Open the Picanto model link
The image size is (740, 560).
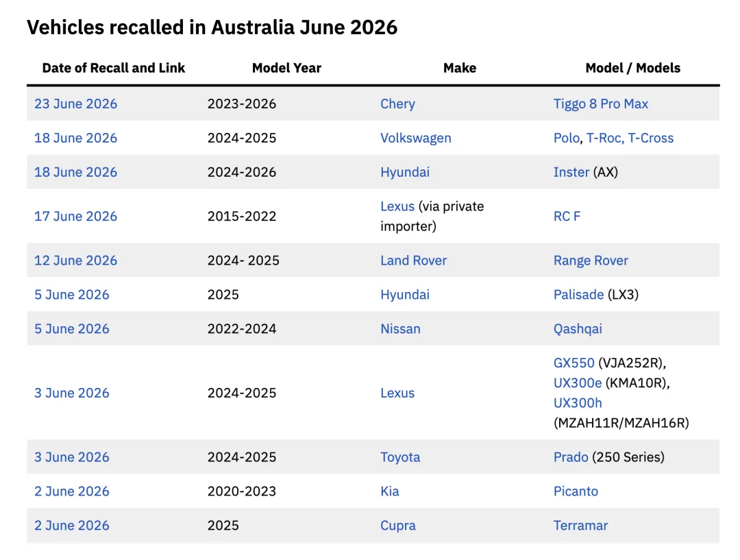point(576,491)
